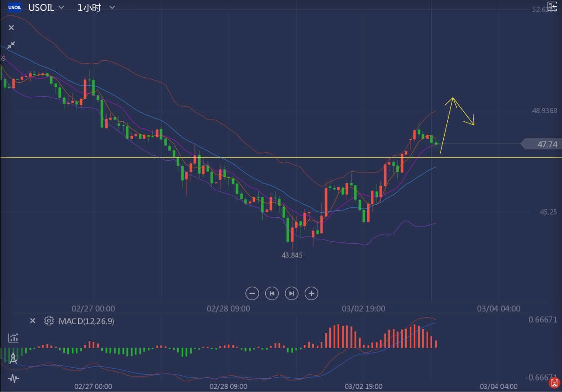The width and height of the screenshot is (562, 392).
Task: Open MACD settings gear
Action: 49,321
